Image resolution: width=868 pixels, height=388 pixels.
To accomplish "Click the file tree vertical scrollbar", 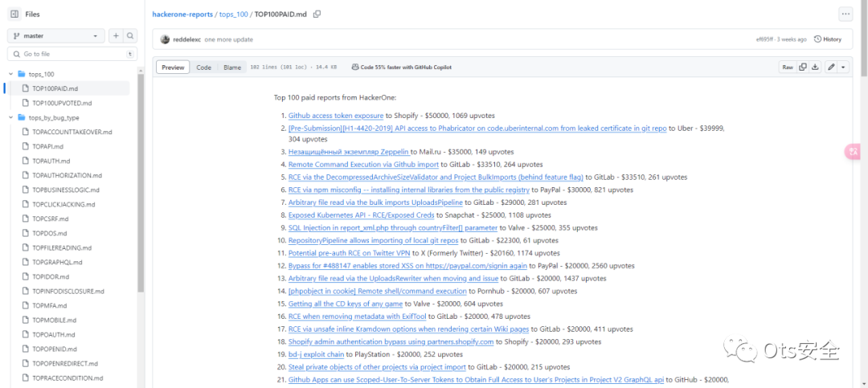I will [x=141, y=182].
